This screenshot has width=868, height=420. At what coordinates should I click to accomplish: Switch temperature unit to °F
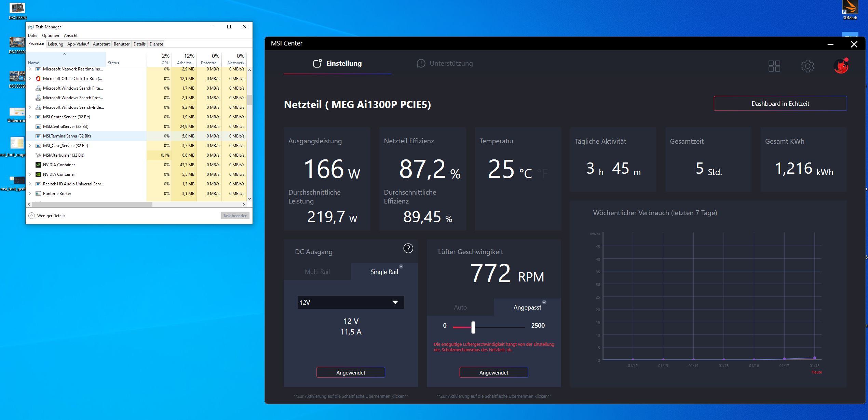(542, 173)
